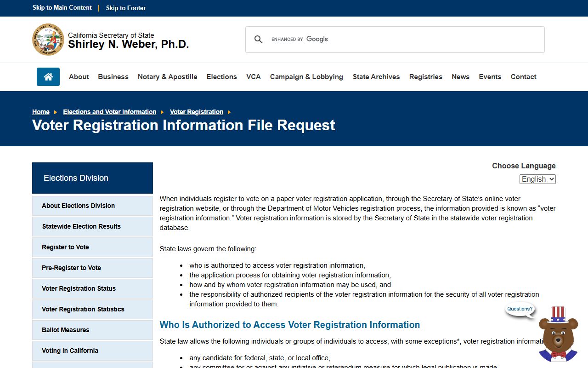Open the Contact page
Viewport: 588px width, 368px height.
pos(524,77)
